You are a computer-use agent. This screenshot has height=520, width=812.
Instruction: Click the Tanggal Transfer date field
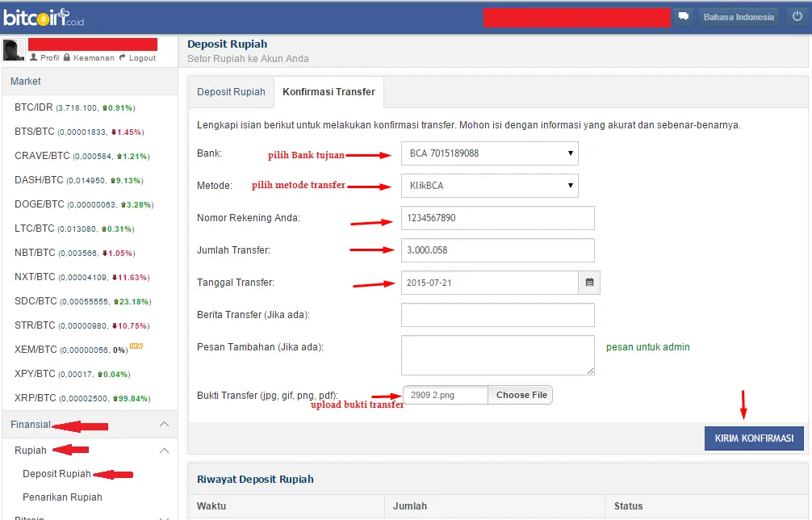(x=490, y=283)
